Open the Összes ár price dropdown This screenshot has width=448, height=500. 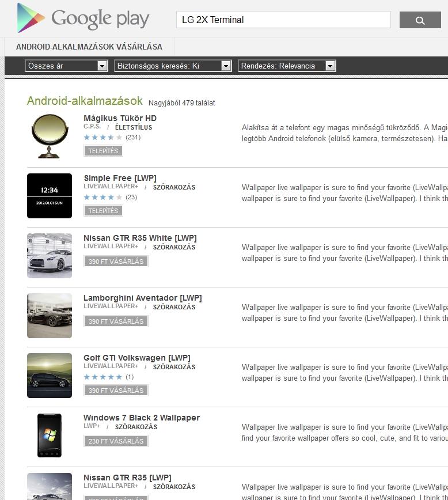click(66, 66)
